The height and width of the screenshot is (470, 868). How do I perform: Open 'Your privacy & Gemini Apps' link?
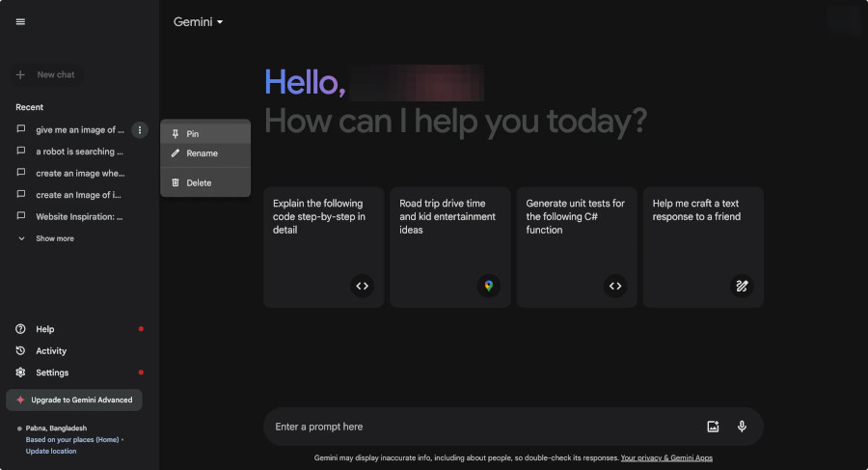pyautogui.click(x=666, y=457)
